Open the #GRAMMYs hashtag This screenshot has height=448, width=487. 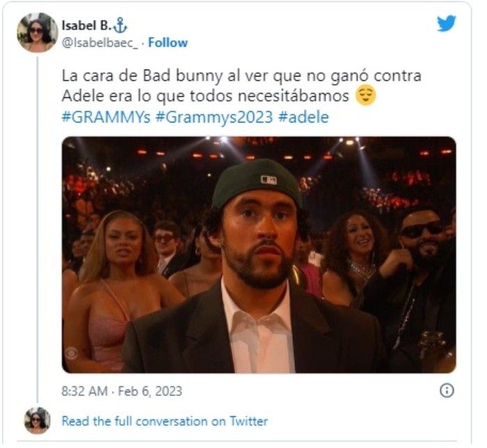pos(106,118)
